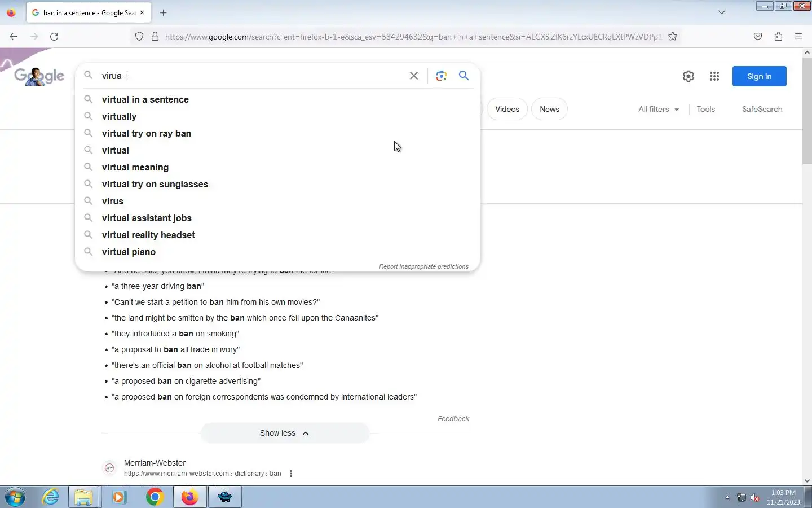The height and width of the screenshot is (508, 812).
Task: Select Firefox window in taskbar
Action: pyautogui.click(x=190, y=497)
